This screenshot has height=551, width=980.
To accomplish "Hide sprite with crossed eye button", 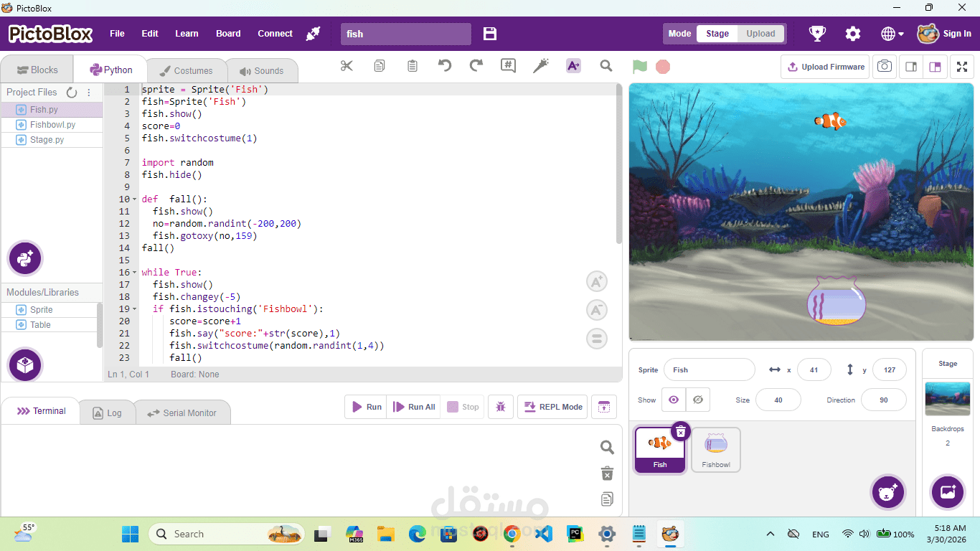I will click(698, 400).
